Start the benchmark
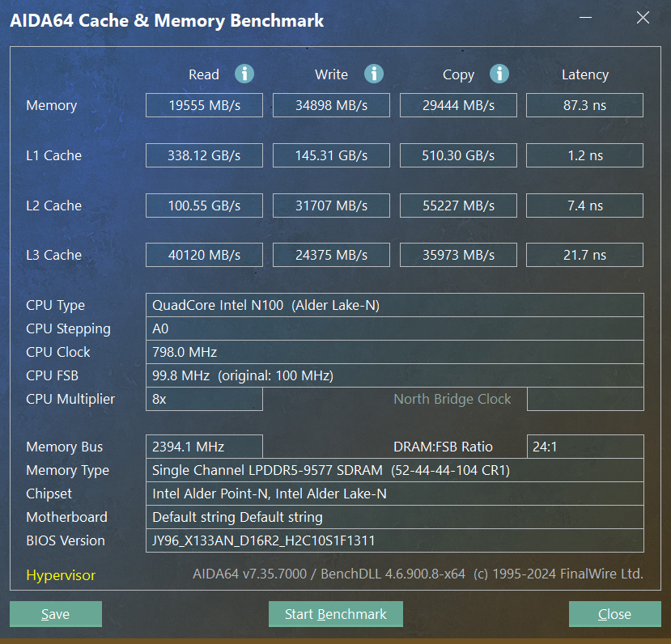 point(335,614)
